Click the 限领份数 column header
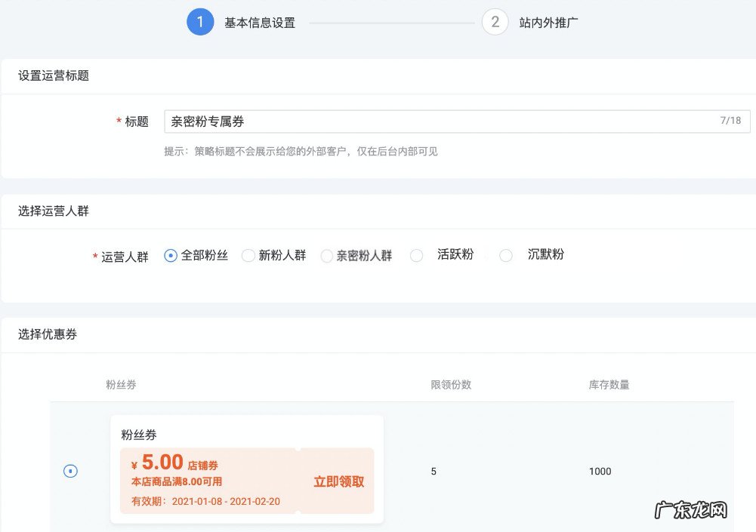Screen dimensions: 756x532 pos(449,384)
